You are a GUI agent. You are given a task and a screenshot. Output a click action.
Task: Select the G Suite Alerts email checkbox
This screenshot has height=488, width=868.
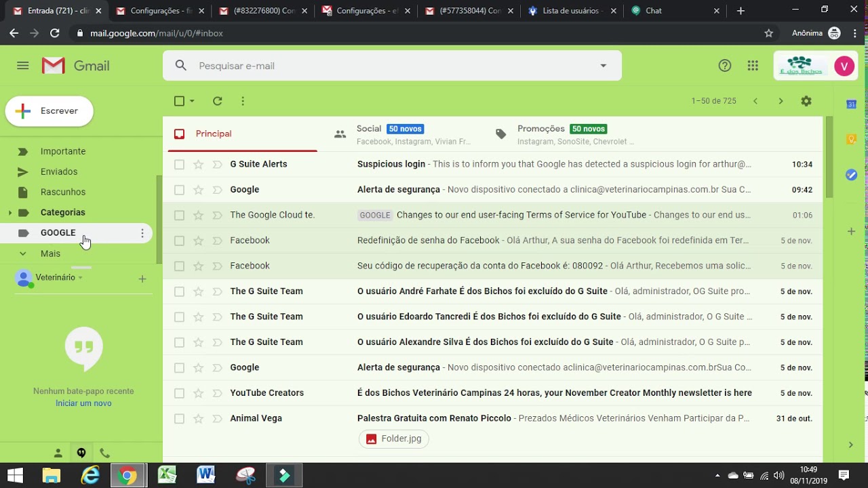pyautogui.click(x=179, y=164)
